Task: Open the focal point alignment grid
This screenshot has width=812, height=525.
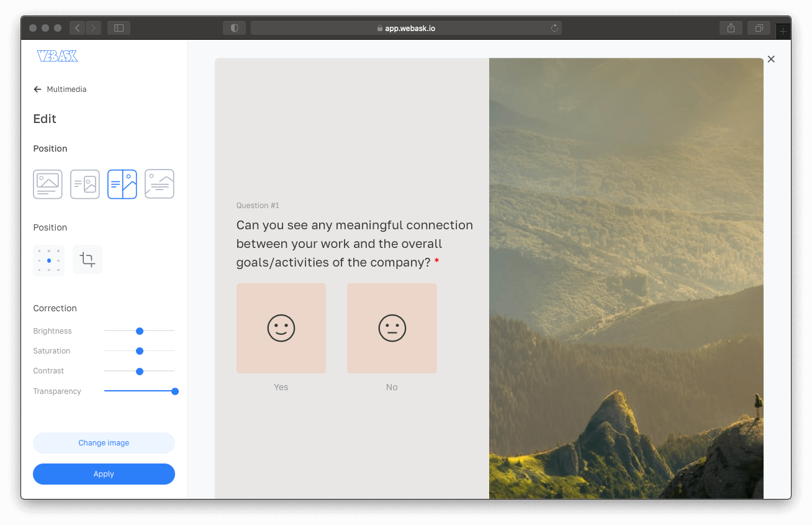Action: coord(48,260)
